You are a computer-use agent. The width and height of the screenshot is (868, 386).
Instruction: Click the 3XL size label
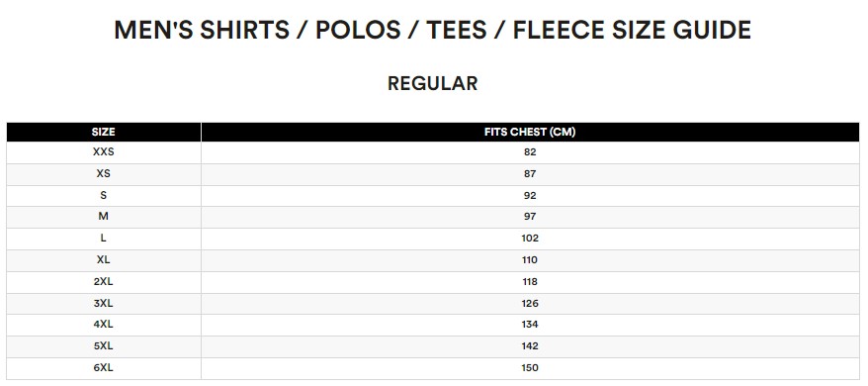104,304
